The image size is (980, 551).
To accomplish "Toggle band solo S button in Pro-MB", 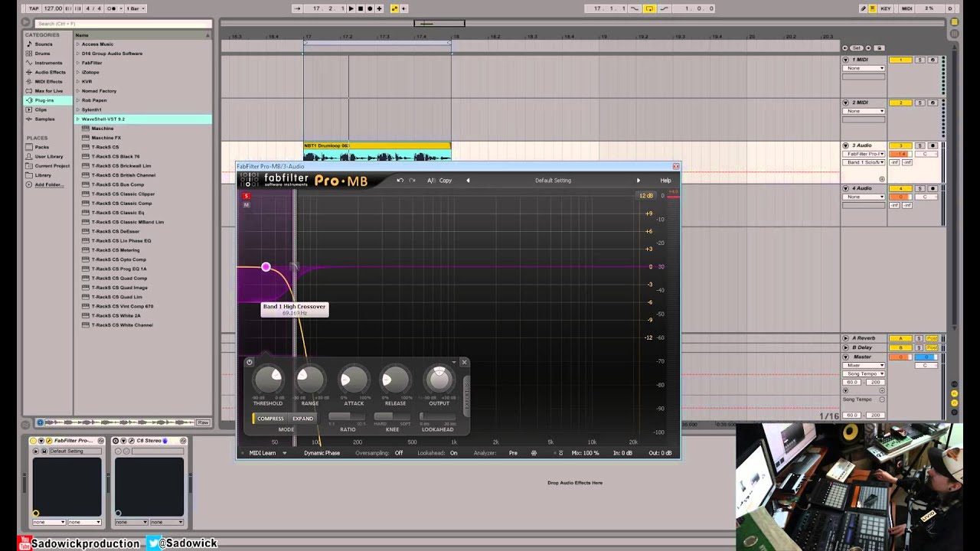I will pyautogui.click(x=247, y=196).
